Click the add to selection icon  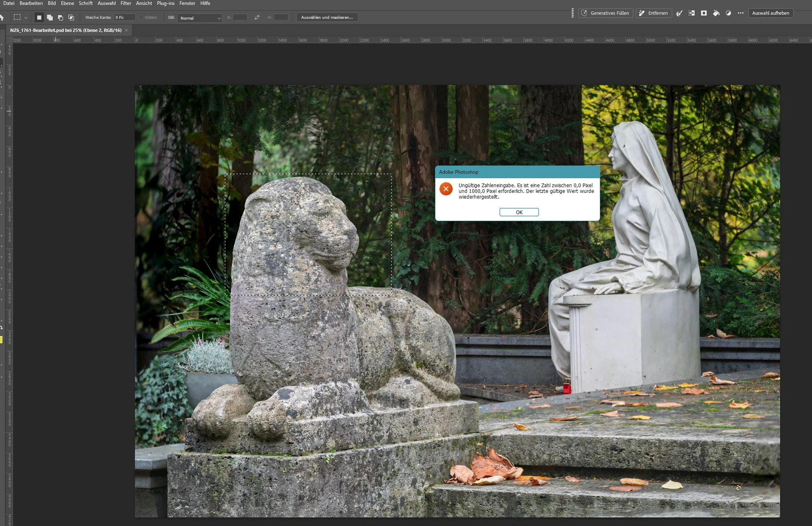[50, 18]
